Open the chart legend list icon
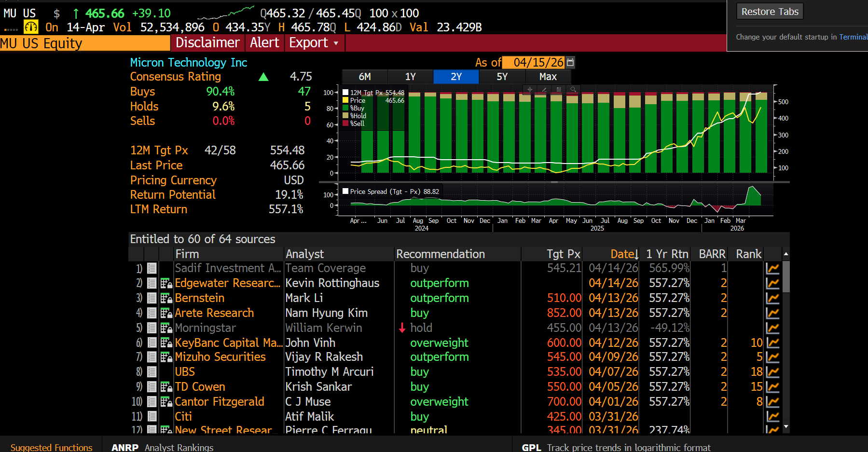The width and height of the screenshot is (868, 452). click(x=559, y=89)
